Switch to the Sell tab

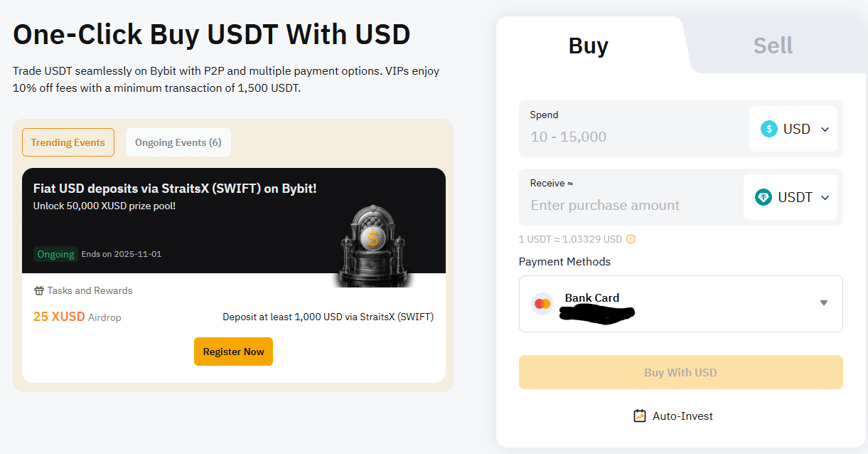(x=773, y=46)
